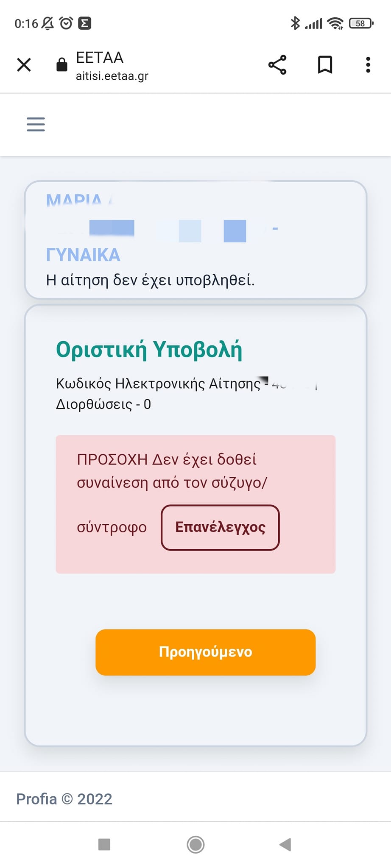Tap the alarm clock status icon
Viewport: 391px width, 868px height.
(x=66, y=23)
